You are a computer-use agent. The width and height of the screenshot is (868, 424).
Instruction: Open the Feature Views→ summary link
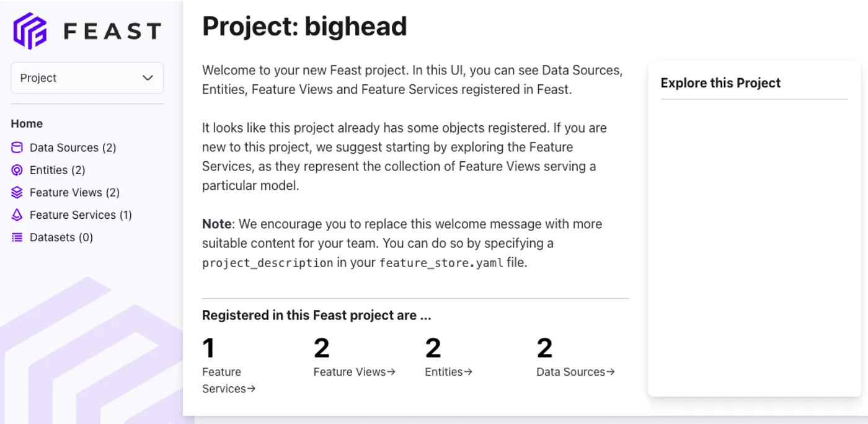(354, 372)
